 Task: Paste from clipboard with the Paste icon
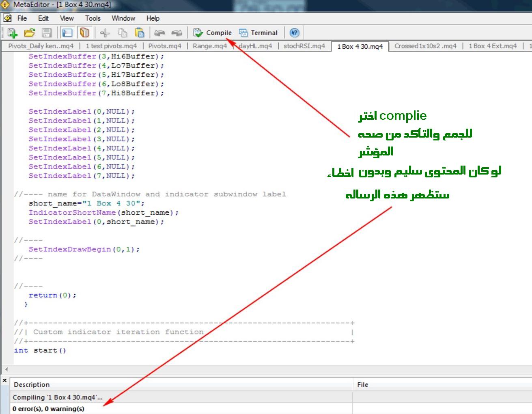[139, 33]
